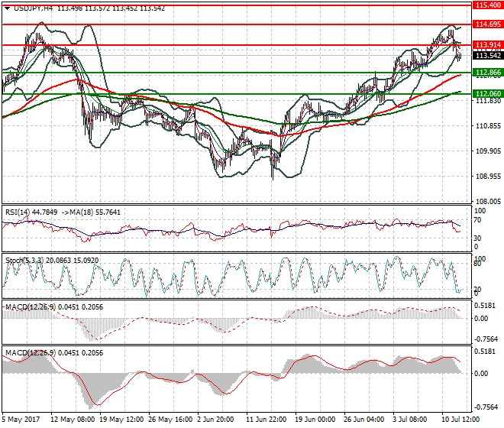
Task: Click the RSI 30 level label
Action: click(x=477, y=238)
